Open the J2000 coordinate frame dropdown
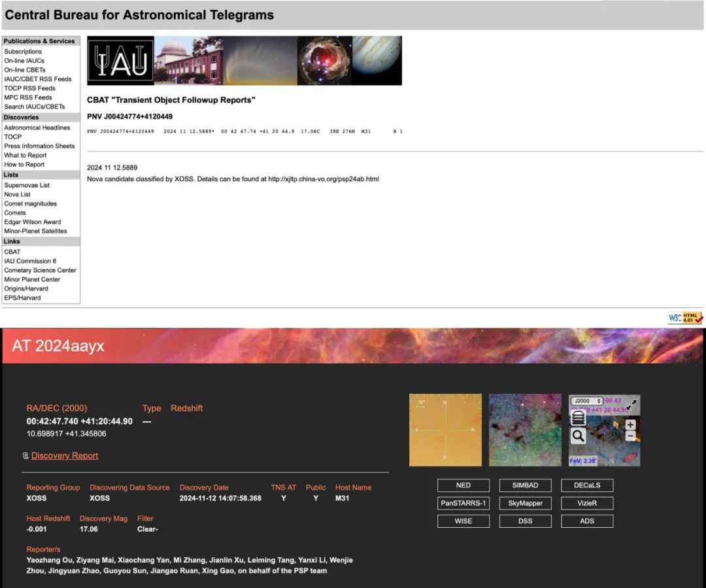Viewport: 706px width, 588px height. coord(586,400)
